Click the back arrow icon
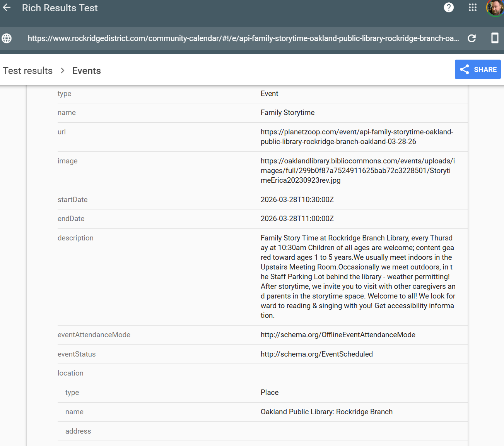 pos(7,7)
